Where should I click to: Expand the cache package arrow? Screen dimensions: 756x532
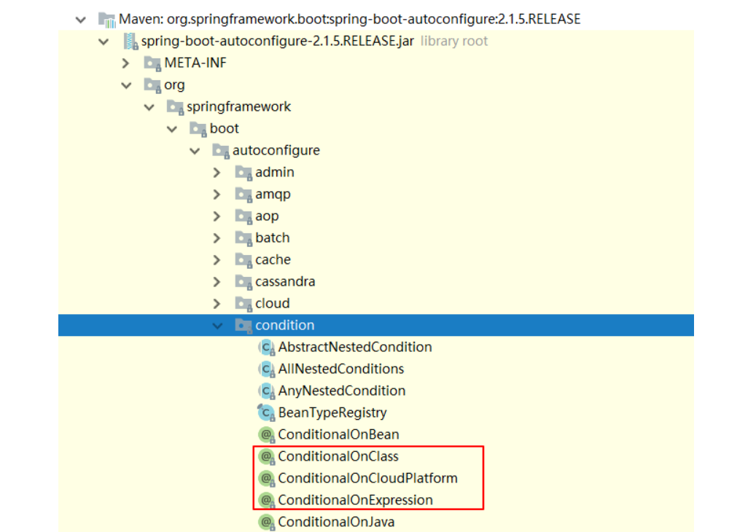(217, 259)
